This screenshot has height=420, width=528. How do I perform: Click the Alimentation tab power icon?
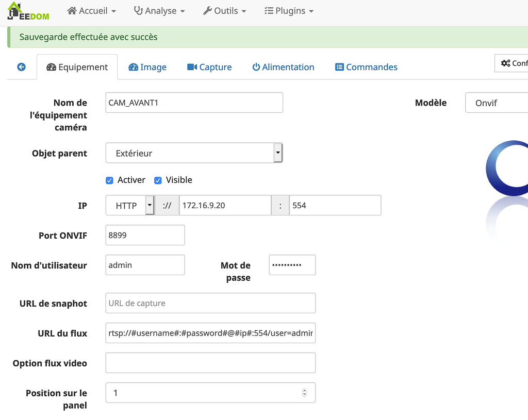[x=256, y=67]
